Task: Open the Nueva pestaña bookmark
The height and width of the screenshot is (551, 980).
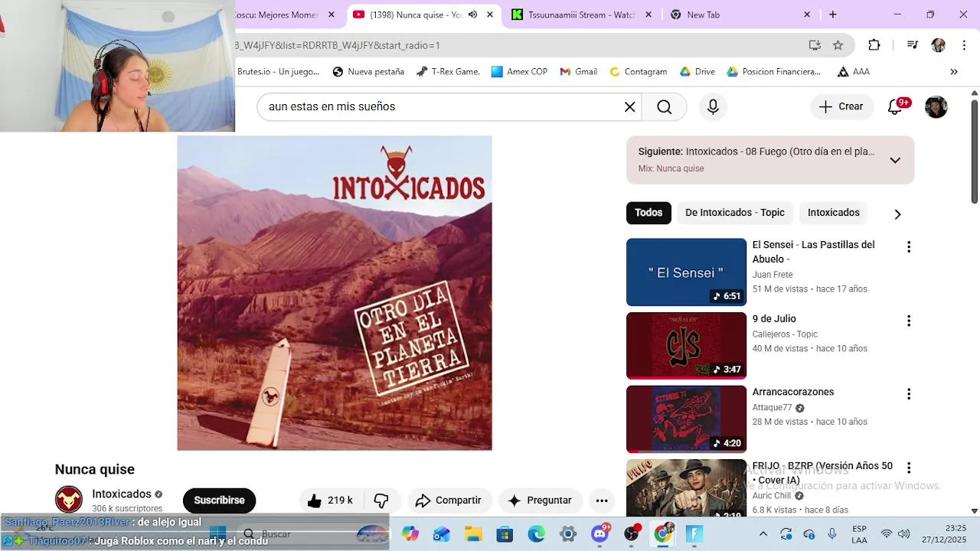Action: [x=368, y=72]
